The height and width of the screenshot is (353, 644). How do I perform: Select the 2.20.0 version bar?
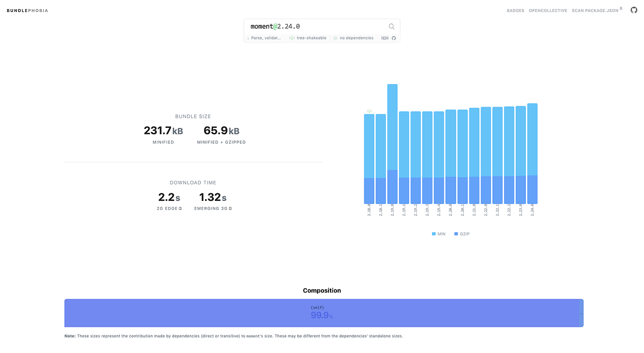[451, 157]
